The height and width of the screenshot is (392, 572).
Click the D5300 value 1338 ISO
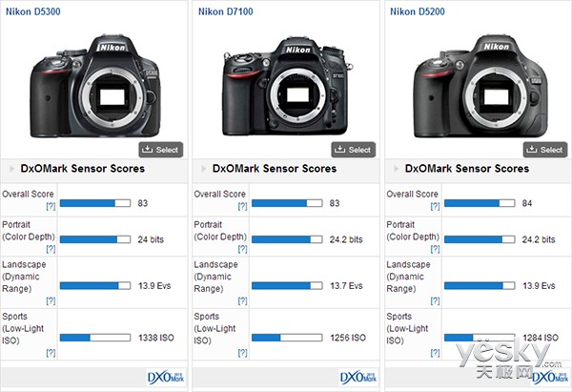tap(156, 338)
